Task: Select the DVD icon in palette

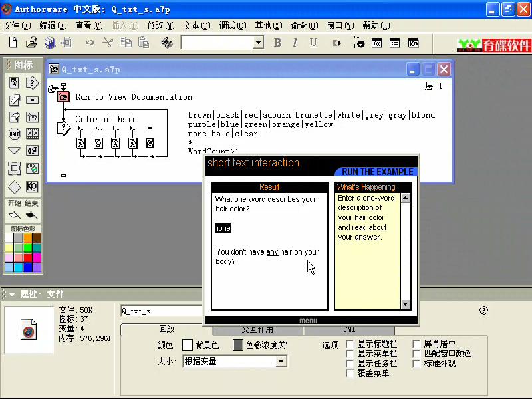Action: 32,168
